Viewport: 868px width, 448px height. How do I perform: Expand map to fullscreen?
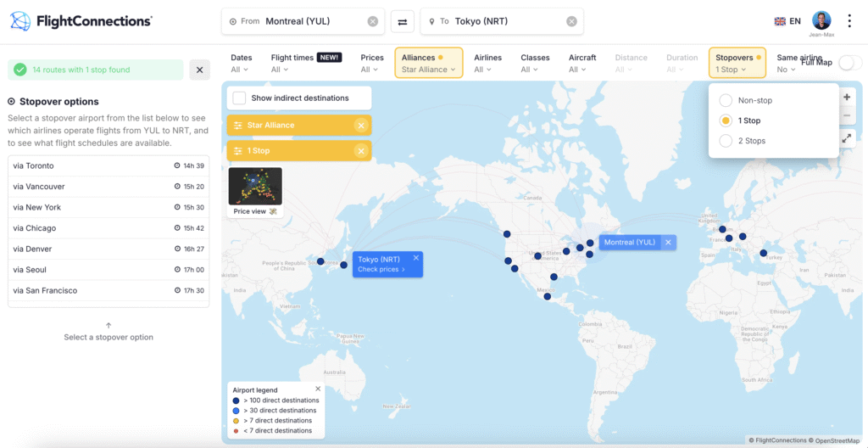click(x=847, y=137)
